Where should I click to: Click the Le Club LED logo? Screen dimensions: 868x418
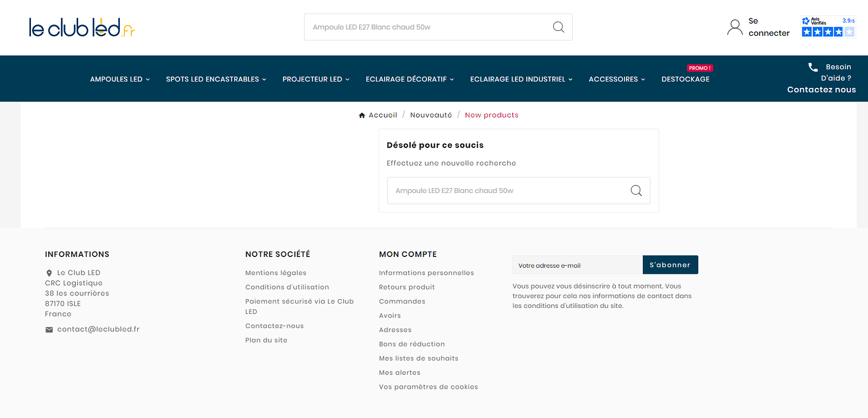(x=81, y=28)
